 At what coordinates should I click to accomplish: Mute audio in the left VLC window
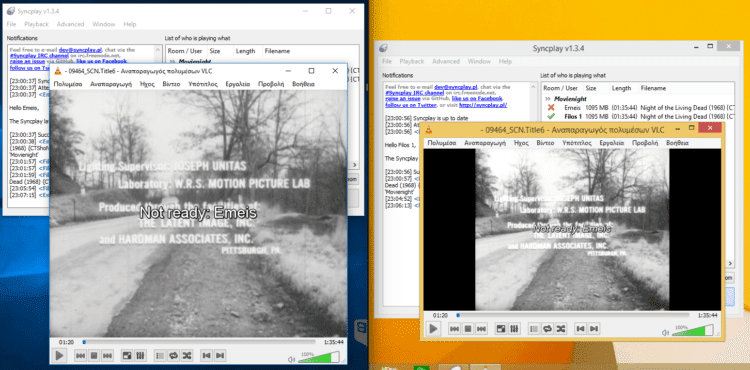pos(291,359)
